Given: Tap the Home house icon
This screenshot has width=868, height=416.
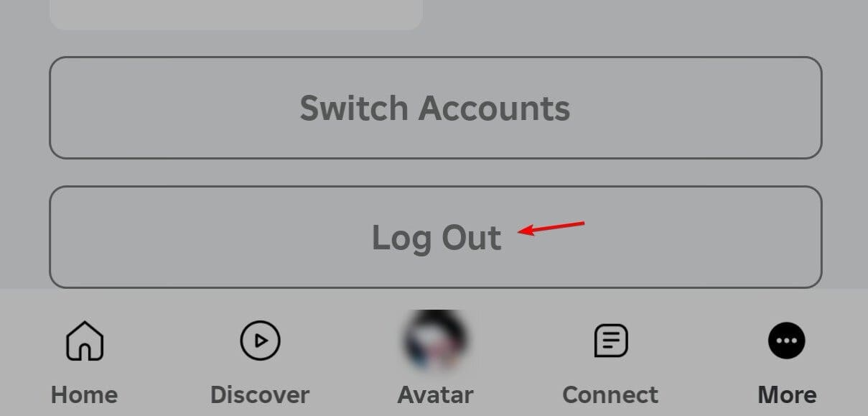Looking at the screenshot, I should pyautogui.click(x=85, y=340).
